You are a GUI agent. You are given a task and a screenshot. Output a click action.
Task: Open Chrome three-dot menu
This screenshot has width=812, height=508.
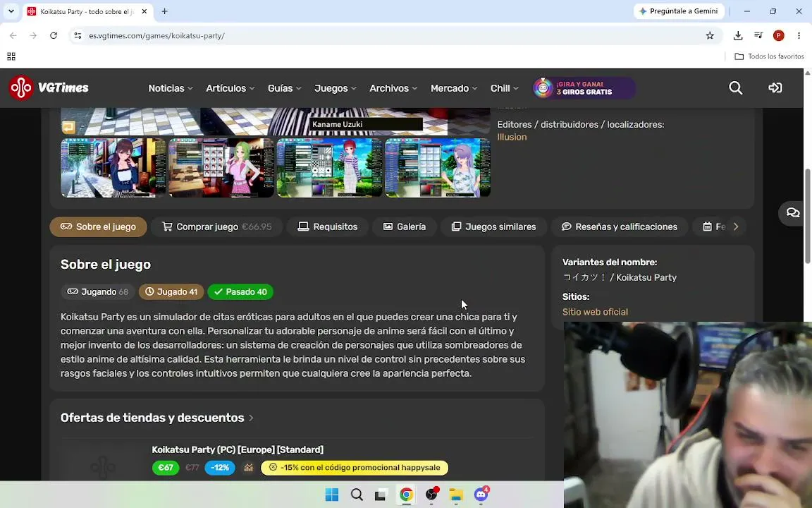pos(799,35)
